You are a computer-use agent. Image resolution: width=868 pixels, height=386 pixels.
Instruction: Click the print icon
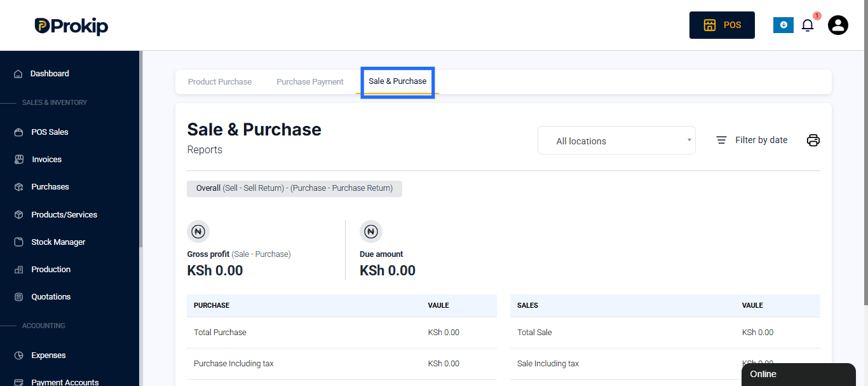click(813, 141)
